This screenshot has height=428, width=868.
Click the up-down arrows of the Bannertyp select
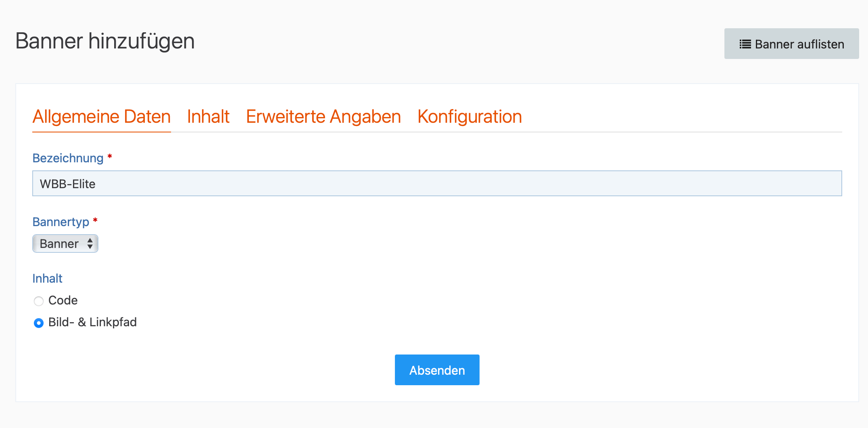[90, 243]
